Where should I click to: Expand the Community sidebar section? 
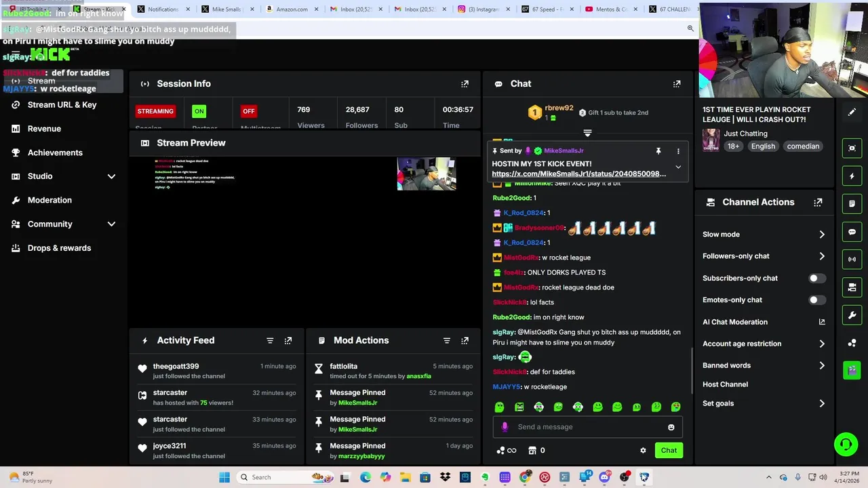(x=111, y=224)
